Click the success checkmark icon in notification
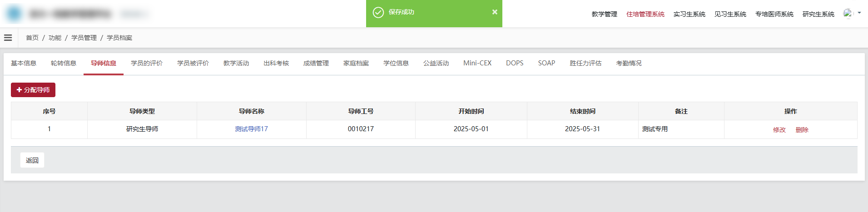The height and width of the screenshot is (212, 868). click(378, 12)
